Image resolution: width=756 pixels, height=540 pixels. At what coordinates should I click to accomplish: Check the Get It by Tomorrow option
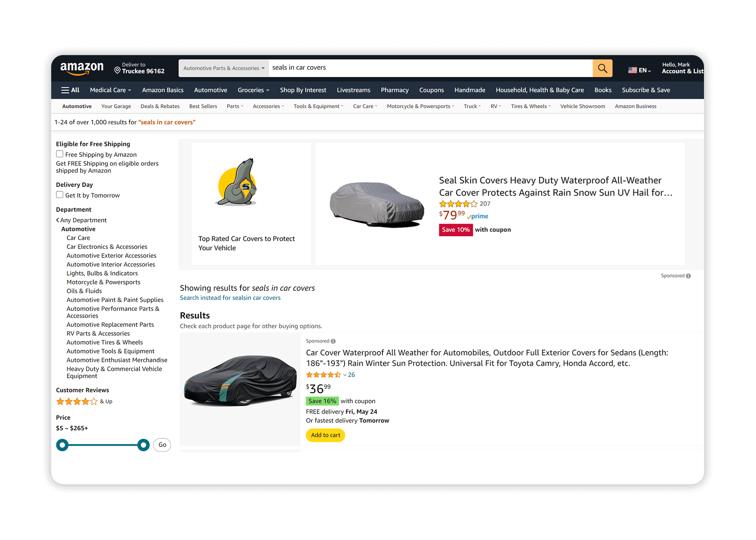(x=59, y=194)
